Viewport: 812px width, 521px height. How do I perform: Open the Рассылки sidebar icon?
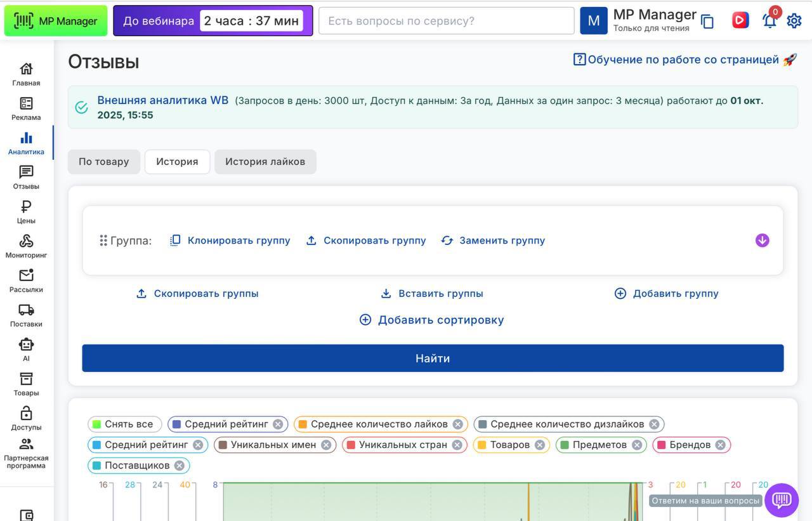coord(26,280)
